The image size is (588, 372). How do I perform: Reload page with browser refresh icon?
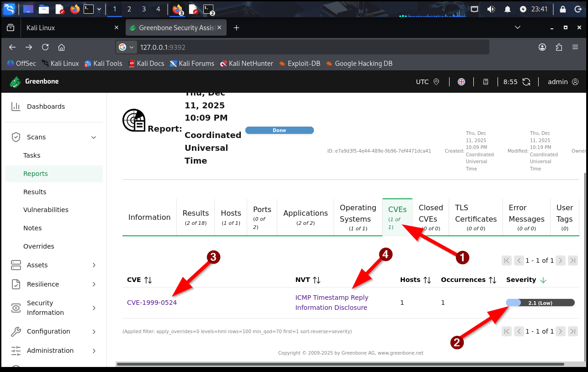45,47
